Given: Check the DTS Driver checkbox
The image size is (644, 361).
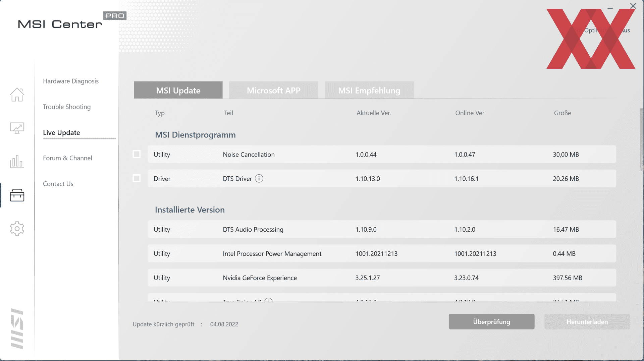Looking at the screenshot, I should pyautogui.click(x=137, y=178).
